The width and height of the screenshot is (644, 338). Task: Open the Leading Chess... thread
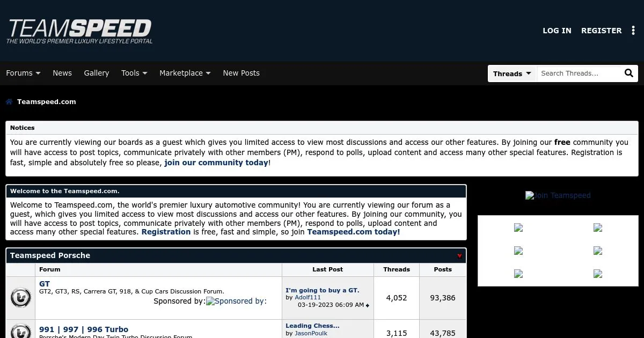point(312,326)
